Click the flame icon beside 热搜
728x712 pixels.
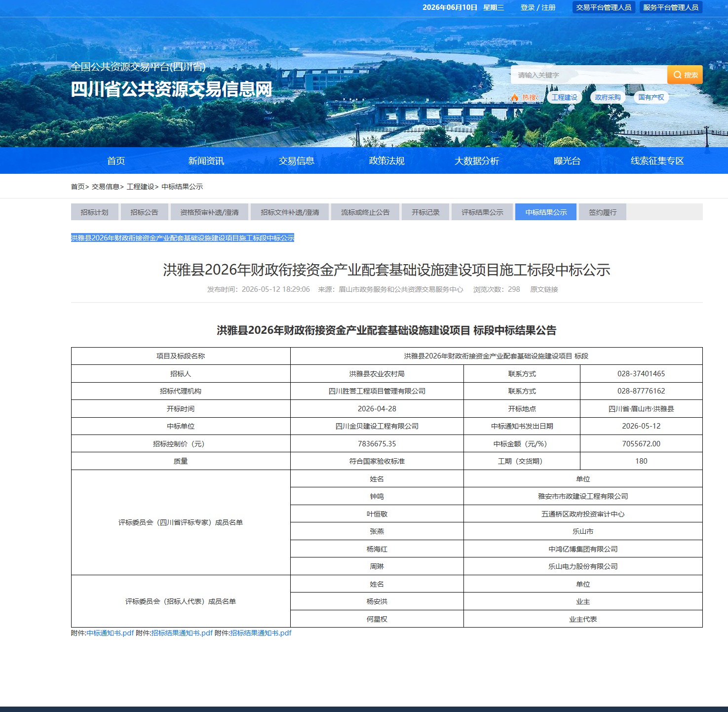515,97
